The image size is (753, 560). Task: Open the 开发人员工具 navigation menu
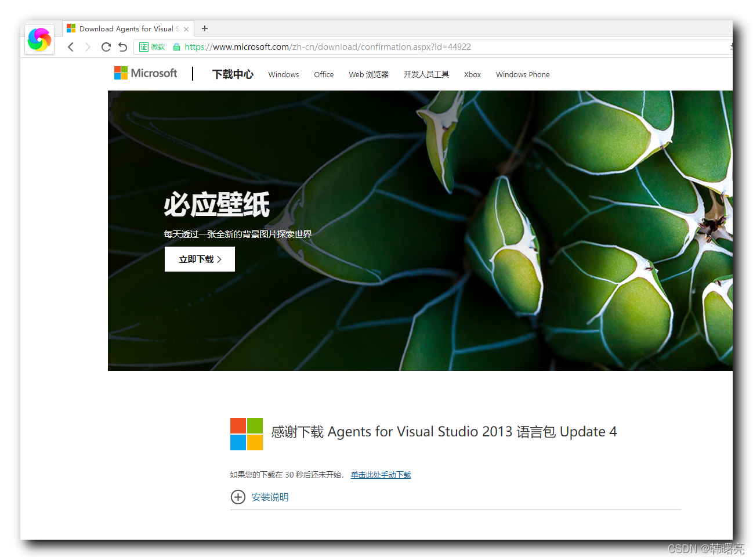point(426,75)
